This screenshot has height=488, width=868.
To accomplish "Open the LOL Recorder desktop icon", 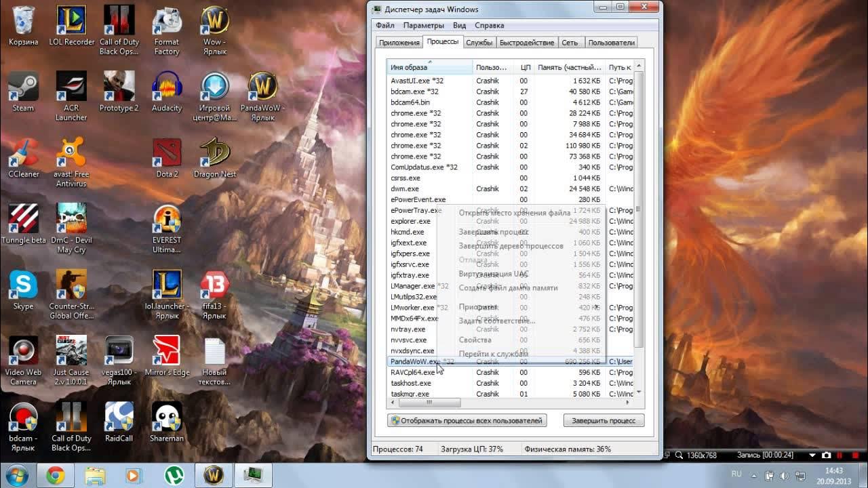I will point(71,27).
